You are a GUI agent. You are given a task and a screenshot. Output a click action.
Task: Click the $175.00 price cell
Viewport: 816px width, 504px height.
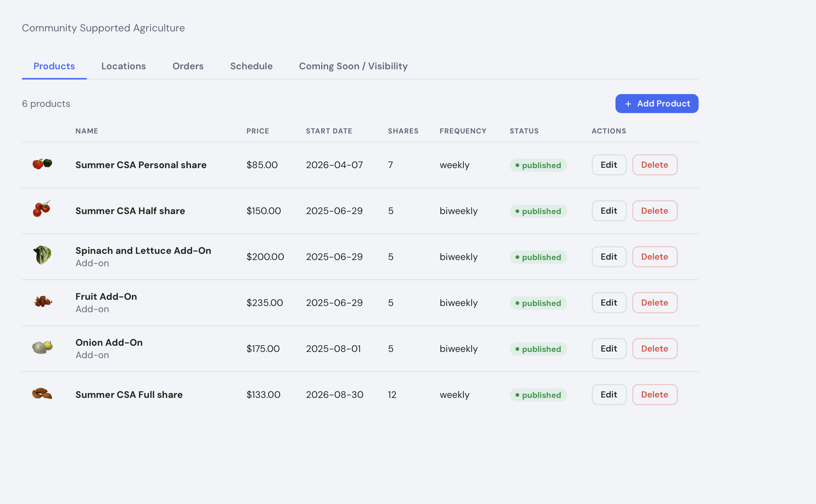(x=263, y=349)
